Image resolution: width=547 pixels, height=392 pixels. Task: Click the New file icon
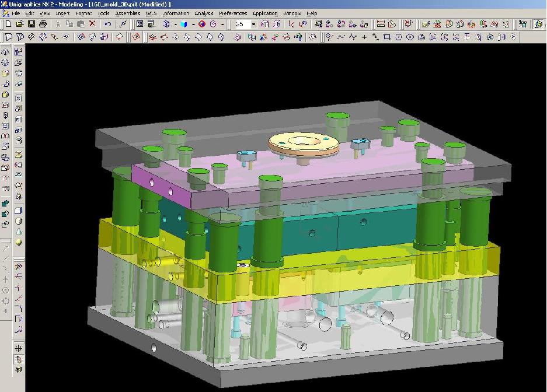coord(8,24)
